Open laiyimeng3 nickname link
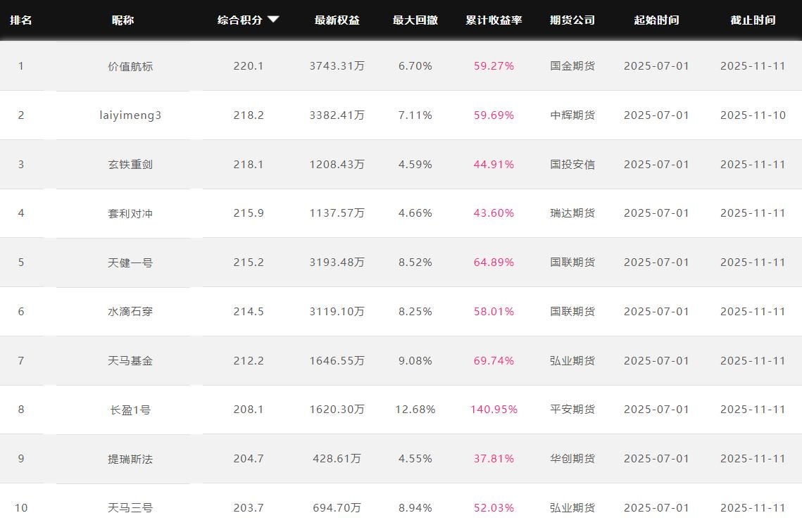 (130, 115)
